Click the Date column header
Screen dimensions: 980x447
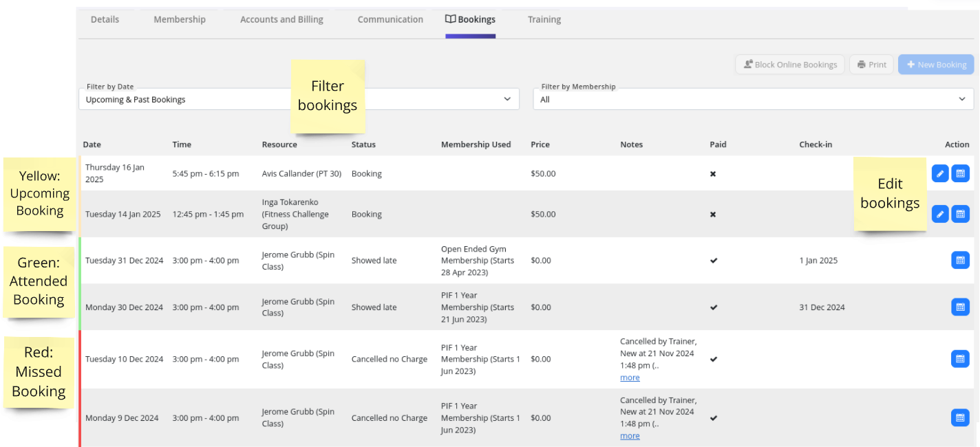(92, 144)
